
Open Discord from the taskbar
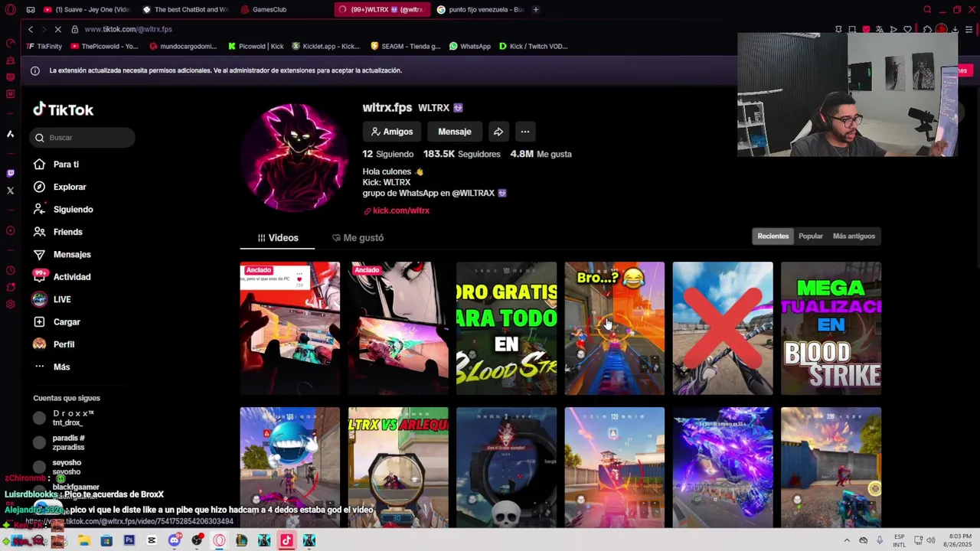pyautogui.click(x=175, y=541)
